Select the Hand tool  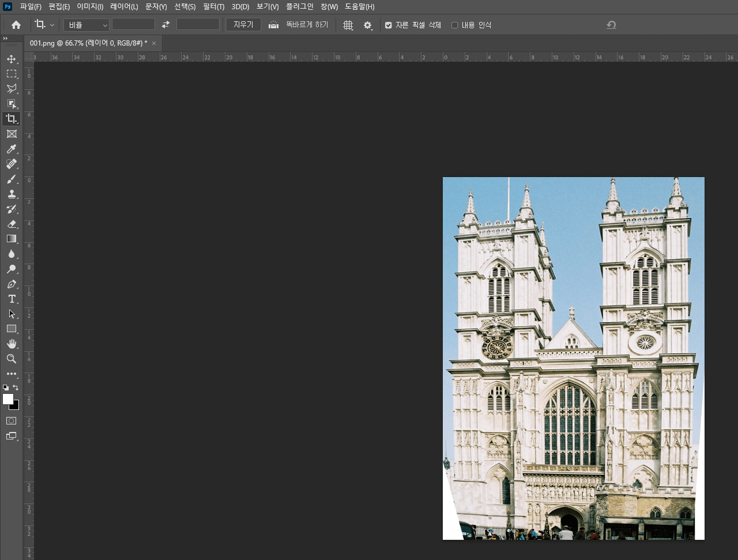point(12,344)
